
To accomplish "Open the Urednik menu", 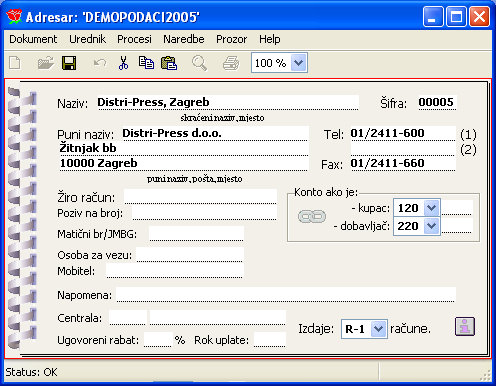I will tap(88, 39).
